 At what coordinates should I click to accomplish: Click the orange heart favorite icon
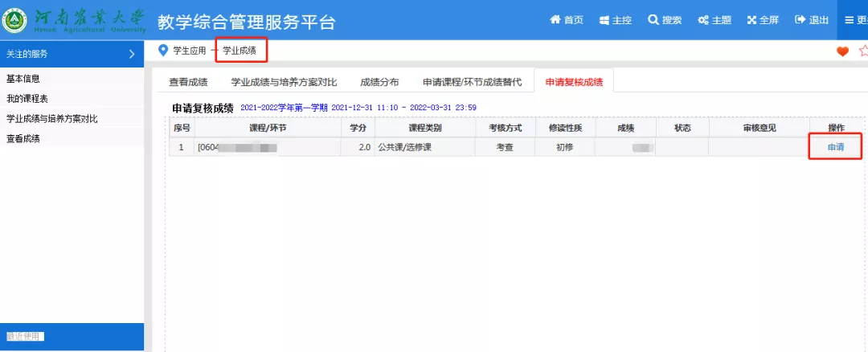tap(842, 51)
